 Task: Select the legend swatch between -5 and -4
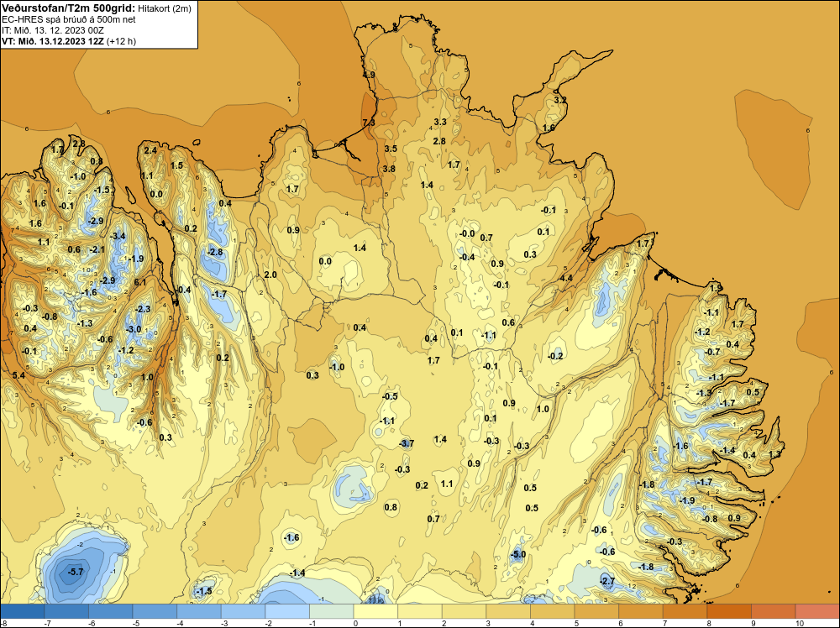155,611
